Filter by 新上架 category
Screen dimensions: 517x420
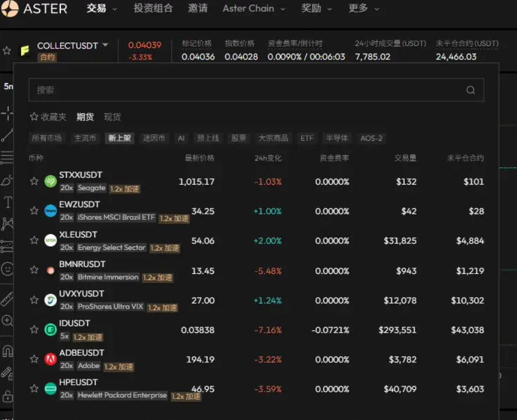point(119,138)
